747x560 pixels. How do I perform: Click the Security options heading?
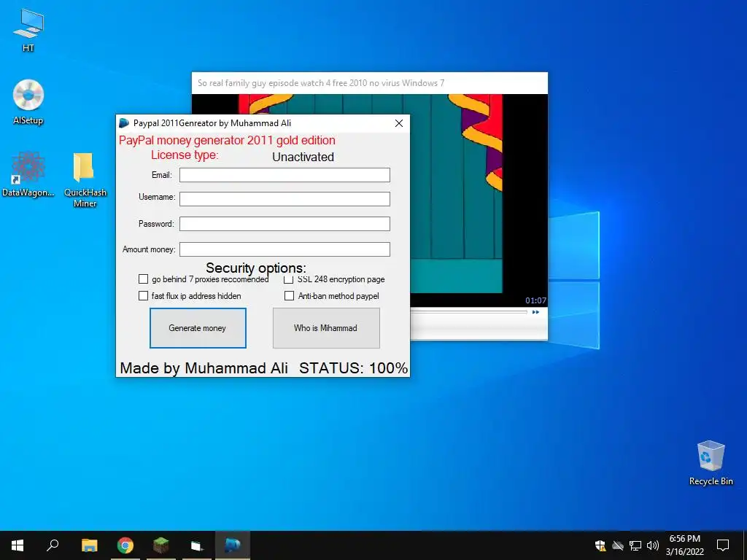[256, 268]
